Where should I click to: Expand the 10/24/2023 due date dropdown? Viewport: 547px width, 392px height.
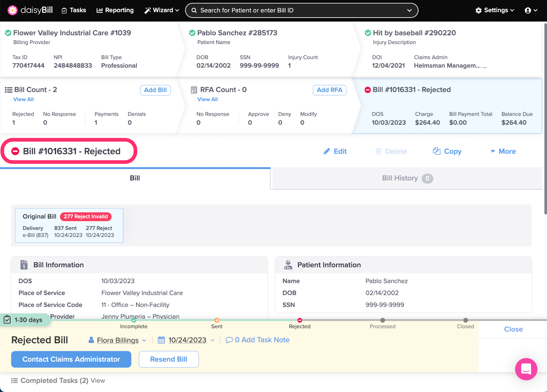212,340
